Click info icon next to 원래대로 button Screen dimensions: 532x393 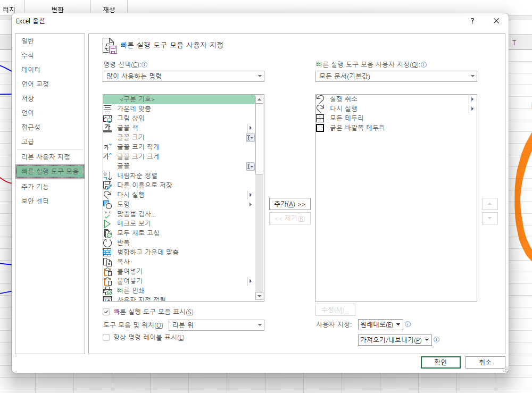point(408,324)
